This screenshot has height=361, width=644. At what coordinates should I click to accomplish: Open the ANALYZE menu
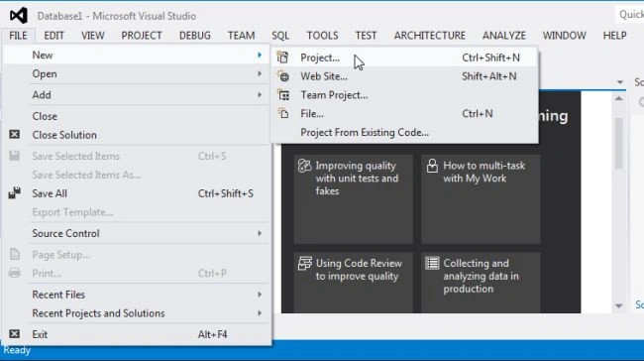504,36
